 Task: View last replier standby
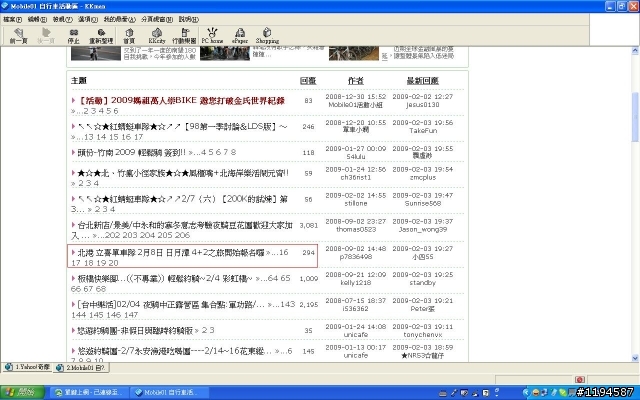pos(422,283)
